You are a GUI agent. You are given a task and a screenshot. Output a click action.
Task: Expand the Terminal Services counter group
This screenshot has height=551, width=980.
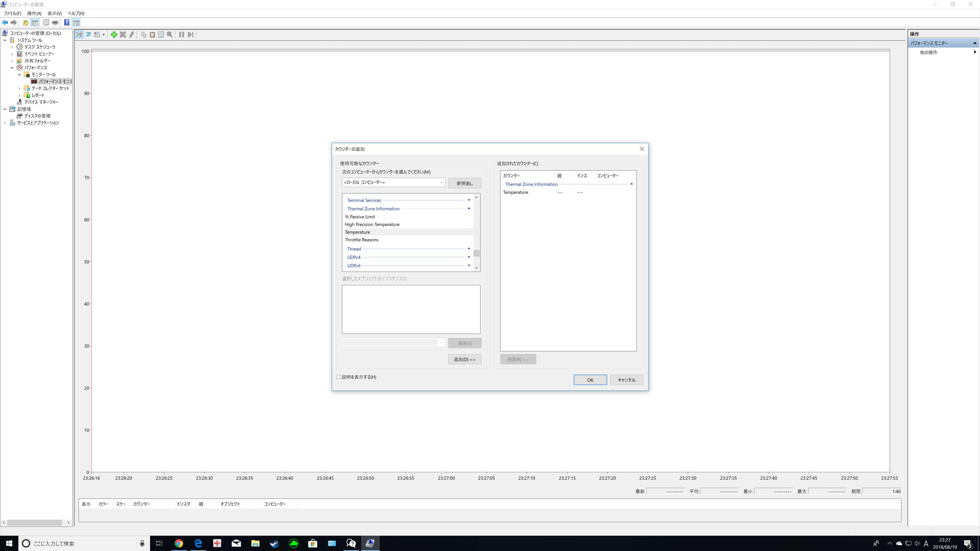pos(469,200)
